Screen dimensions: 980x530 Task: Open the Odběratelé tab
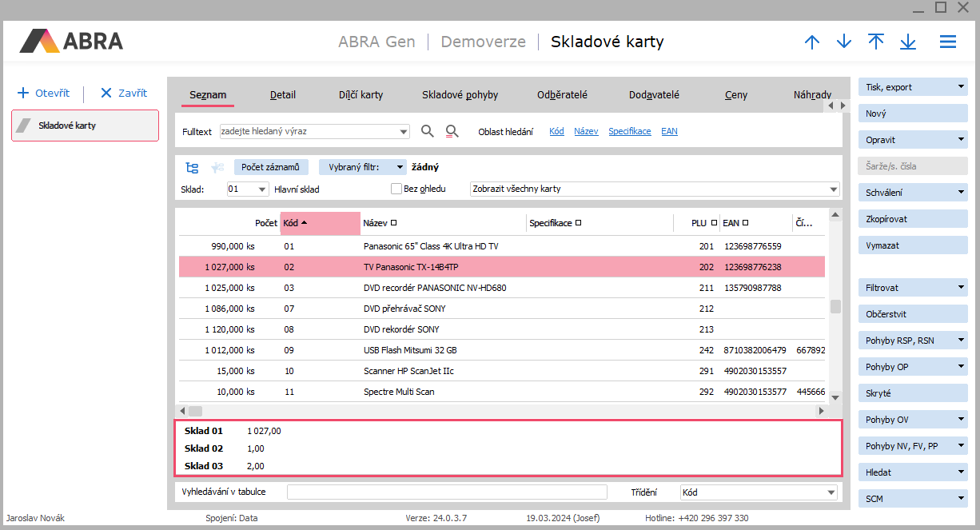562,95
